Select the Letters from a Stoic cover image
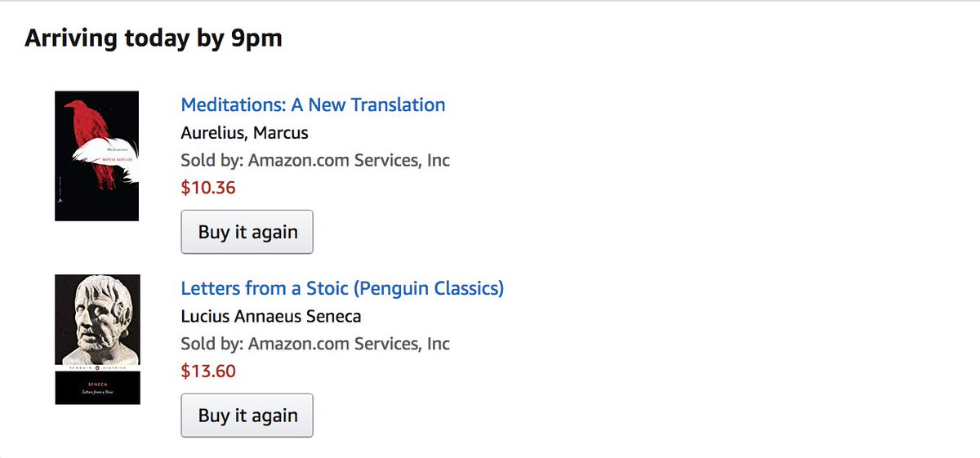980x458 pixels. pyautogui.click(x=97, y=339)
